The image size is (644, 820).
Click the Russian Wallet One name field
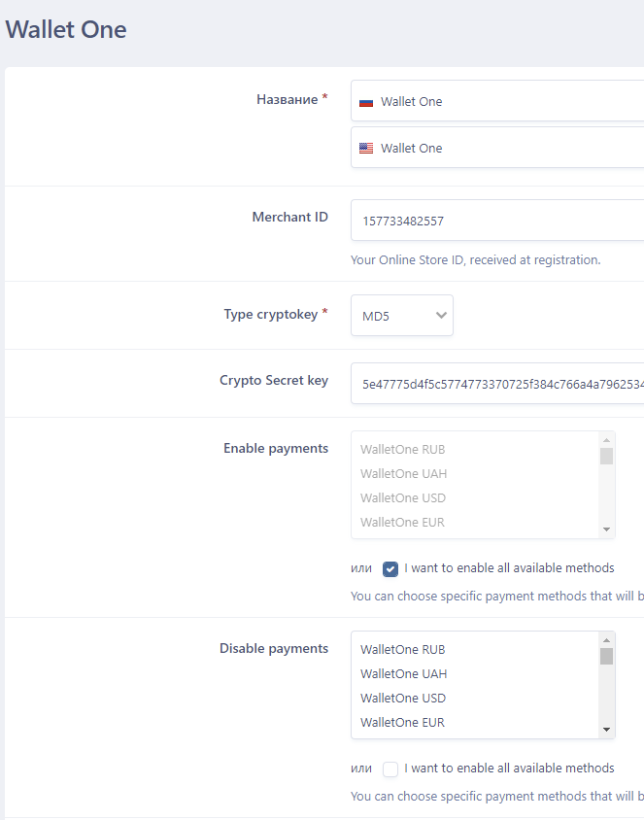505,102
